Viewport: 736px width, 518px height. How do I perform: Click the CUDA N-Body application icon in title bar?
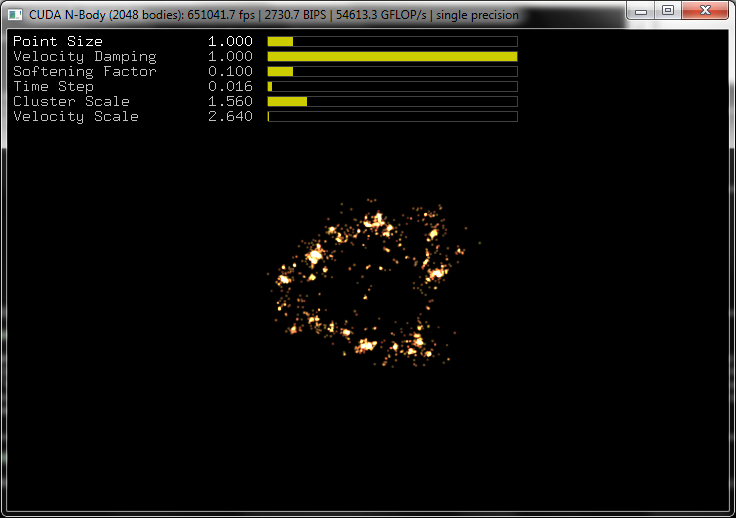(15, 15)
